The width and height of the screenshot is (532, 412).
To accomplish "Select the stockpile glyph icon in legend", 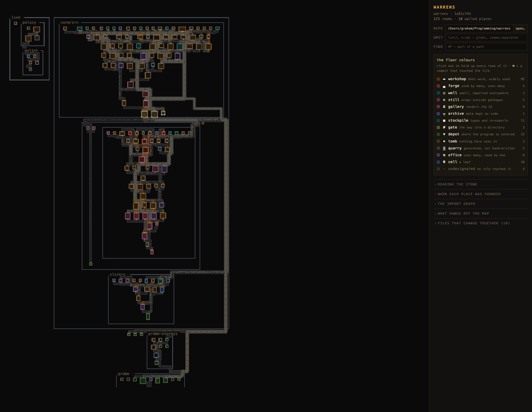I will click(444, 120).
